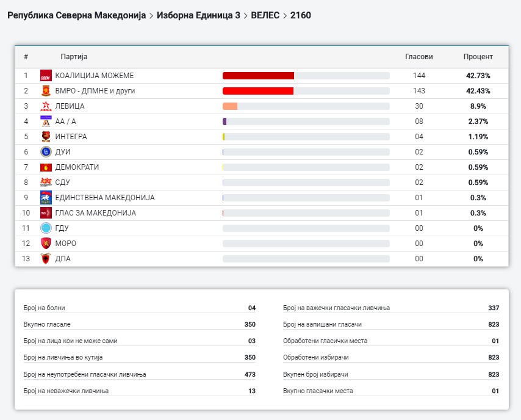Viewport: 521px width, 420px height.
Task: Click the ГЛАС ЗА МАКЕДОНИЈА logo
Action: click(x=46, y=213)
